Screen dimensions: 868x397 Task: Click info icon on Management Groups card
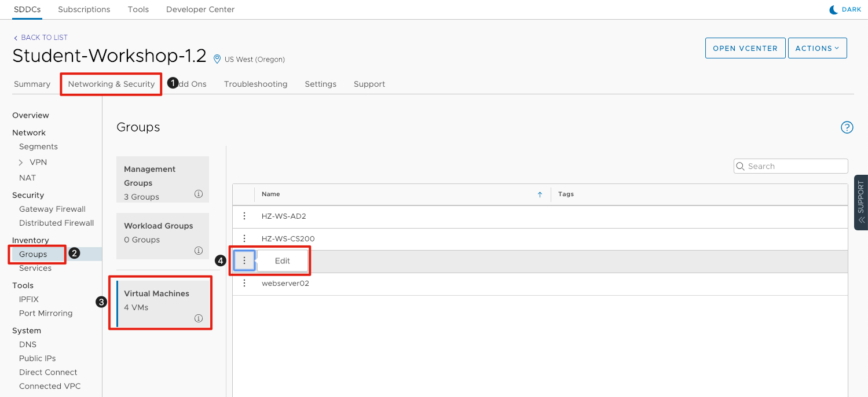(199, 194)
